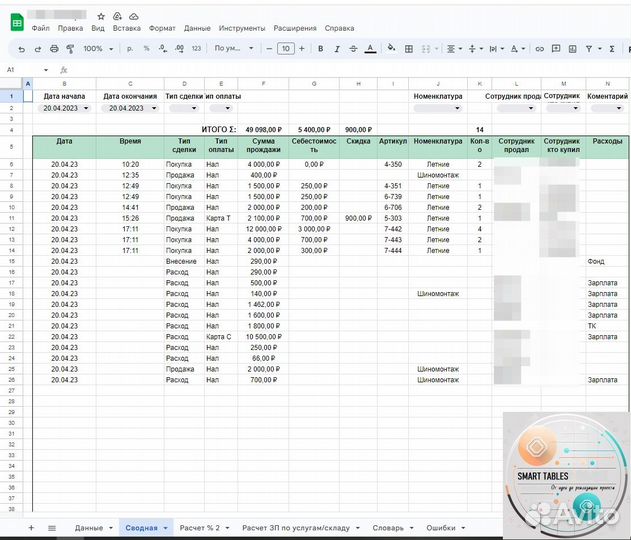
Task: Open the Google Sheets home icon
Action: point(17,22)
